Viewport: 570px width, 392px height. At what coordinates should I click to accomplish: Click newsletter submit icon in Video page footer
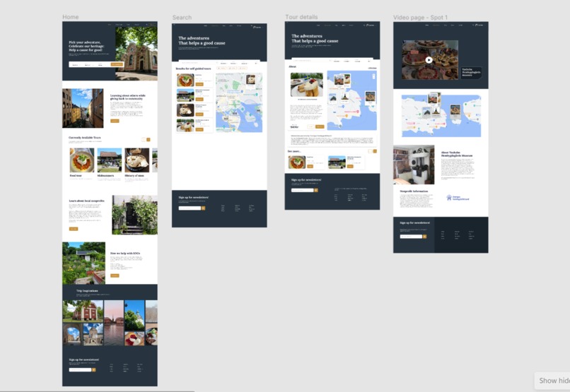point(424,237)
